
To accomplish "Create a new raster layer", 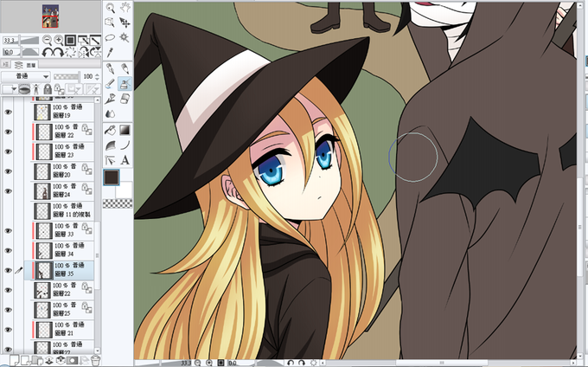I will pyautogui.click(x=14, y=361).
